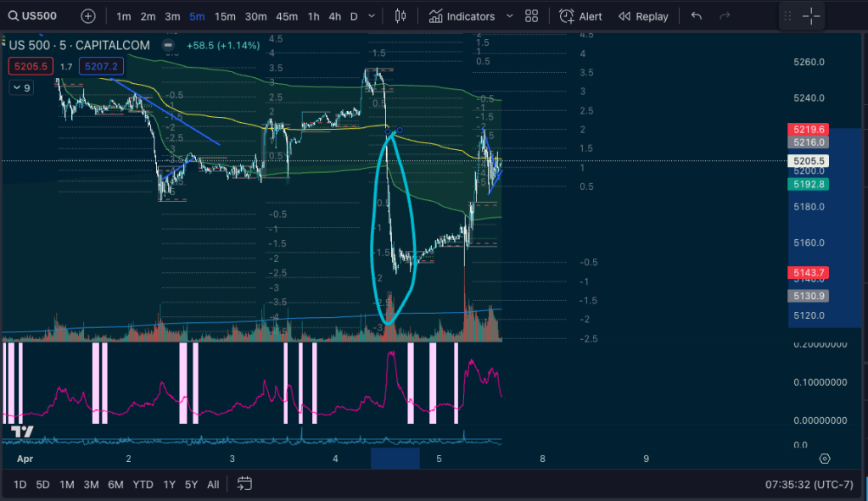Image resolution: width=868 pixels, height=501 pixels.
Task: Switch to the 1h timeframe
Action: (x=314, y=16)
